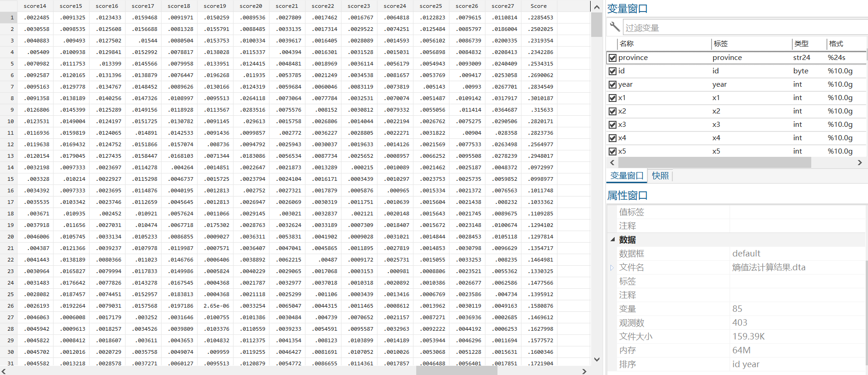Click the score27 cell showing .0364687
868x375 pixels.
[x=503, y=110]
